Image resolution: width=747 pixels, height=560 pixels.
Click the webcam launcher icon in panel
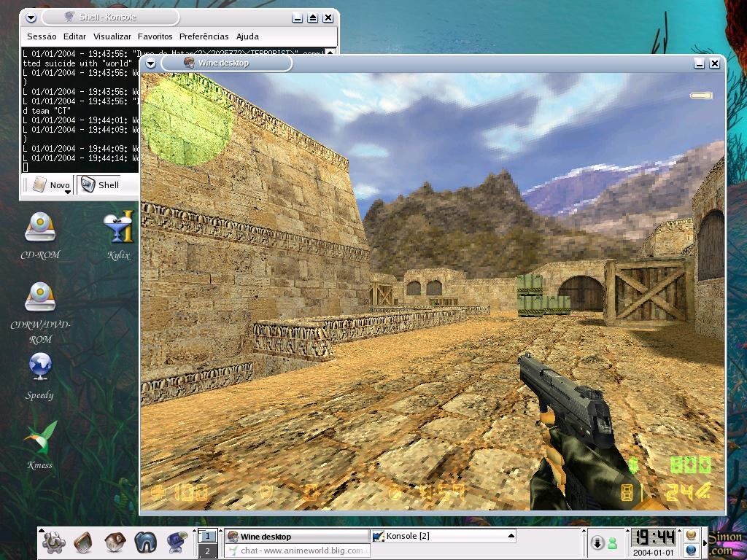(177, 542)
